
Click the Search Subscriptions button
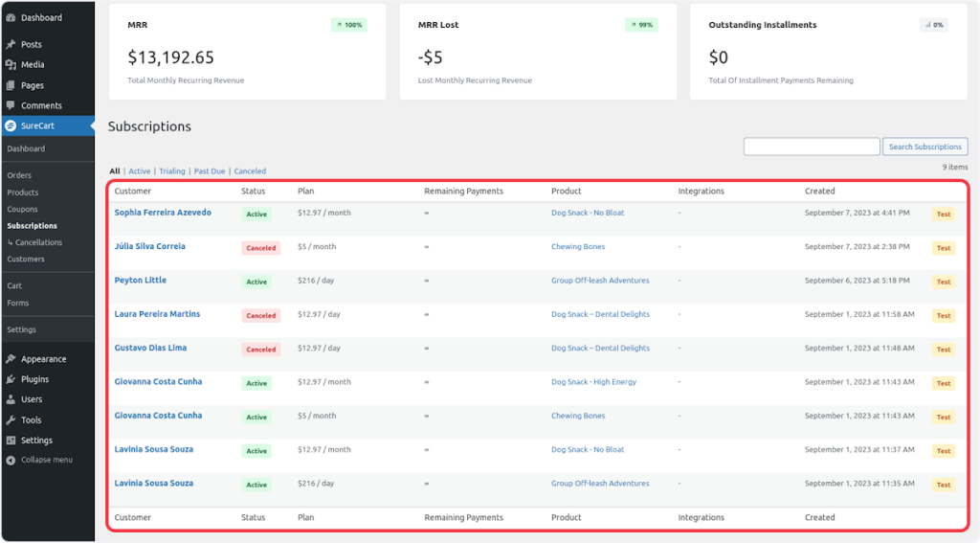click(924, 147)
